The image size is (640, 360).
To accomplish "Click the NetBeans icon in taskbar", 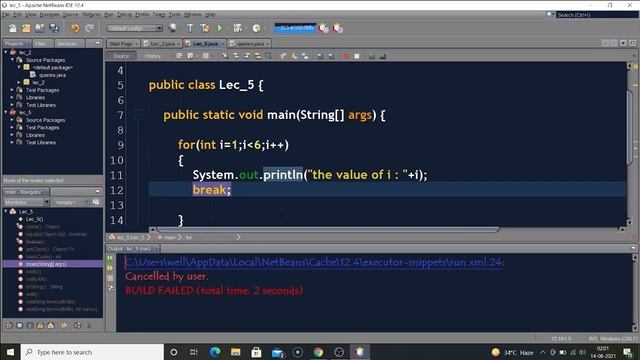I will (x=360, y=352).
